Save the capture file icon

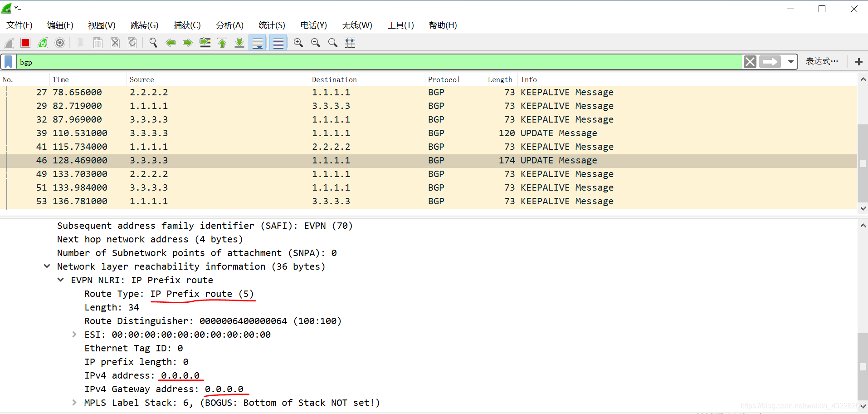pyautogui.click(x=98, y=43)
